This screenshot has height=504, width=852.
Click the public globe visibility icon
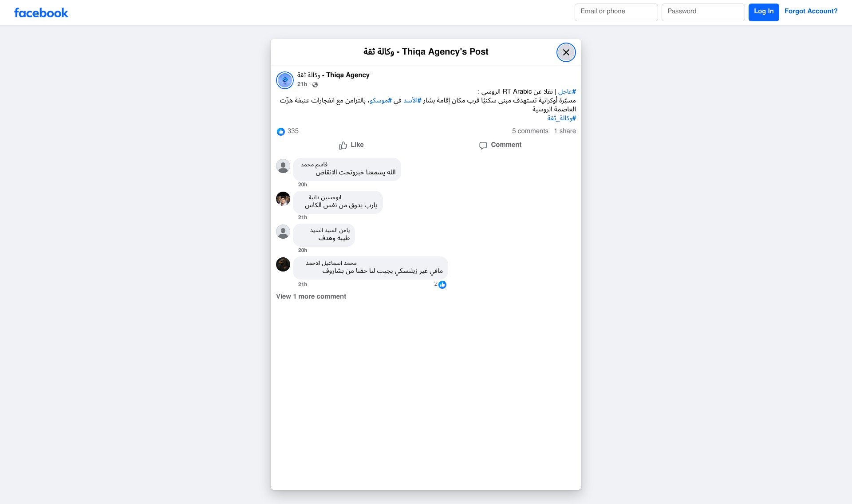pos(315,85)
